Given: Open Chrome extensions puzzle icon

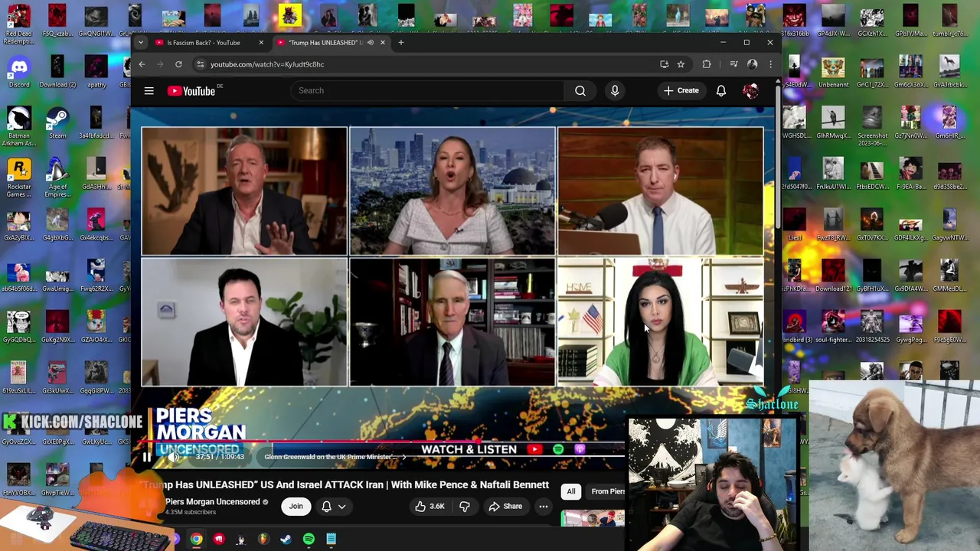Looking at the screenshot, I should pos(707,64).
